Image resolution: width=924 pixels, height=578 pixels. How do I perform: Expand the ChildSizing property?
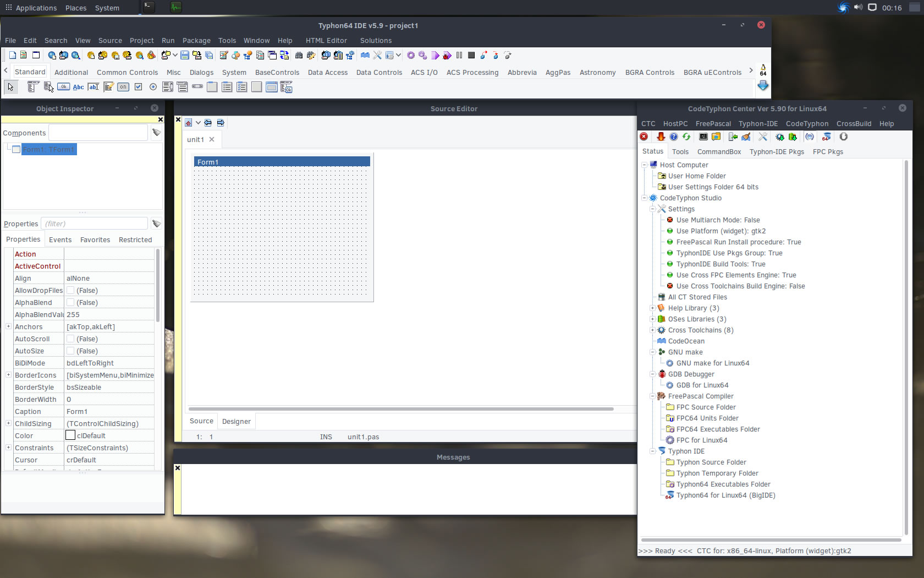[8, 423]
